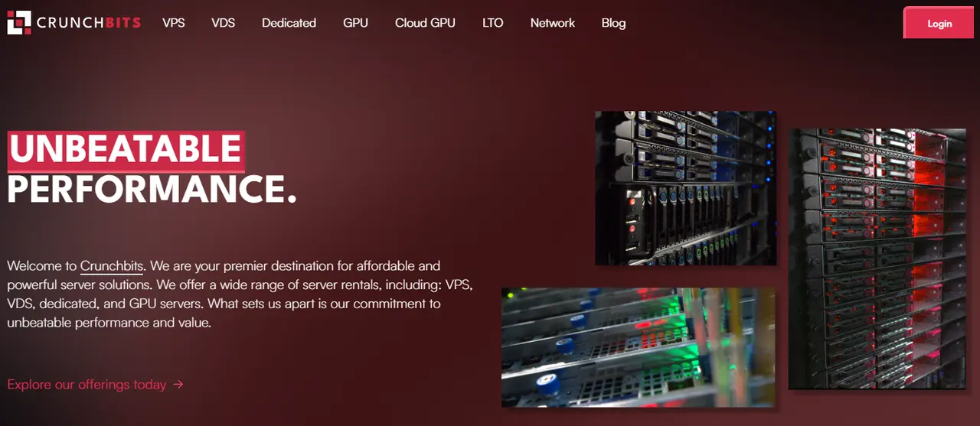Image resolution: width=980 pixels, height=426 pixels.
Task: Click the red Login button
Action: (x=939, y=23)
